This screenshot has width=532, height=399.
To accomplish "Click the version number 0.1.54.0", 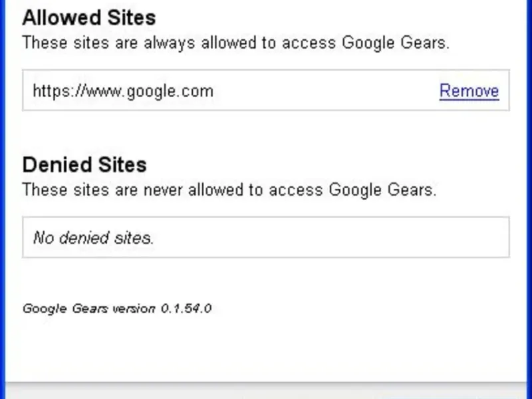I will tap(186, 309).
